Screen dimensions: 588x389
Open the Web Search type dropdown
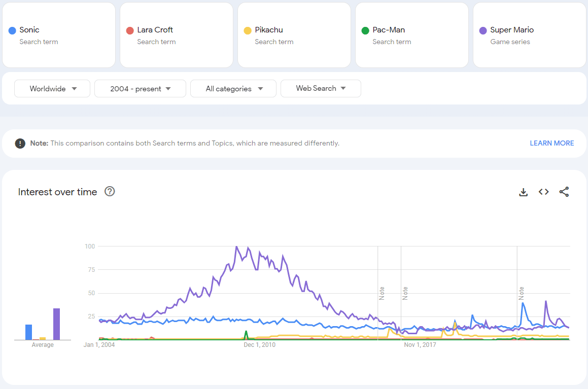click(x=321, y=88)
